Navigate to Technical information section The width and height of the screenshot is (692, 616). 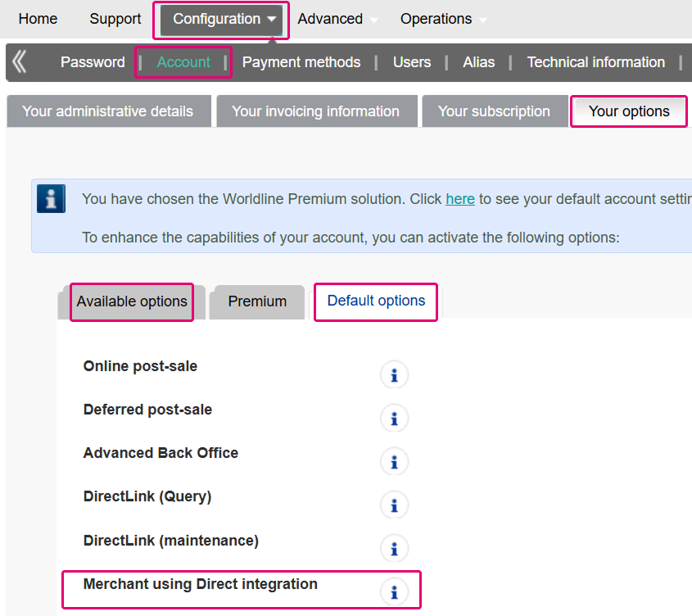(595, 62)
